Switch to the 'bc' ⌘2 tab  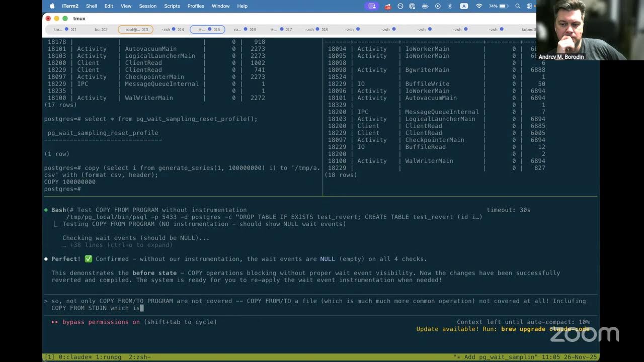click(x=101, y=30)
